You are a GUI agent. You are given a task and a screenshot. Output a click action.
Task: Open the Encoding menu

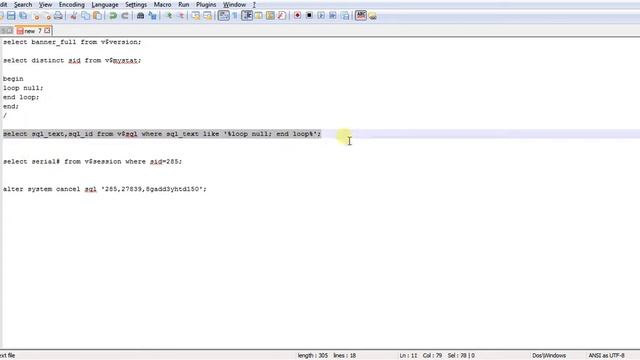[x=71, y=4]
